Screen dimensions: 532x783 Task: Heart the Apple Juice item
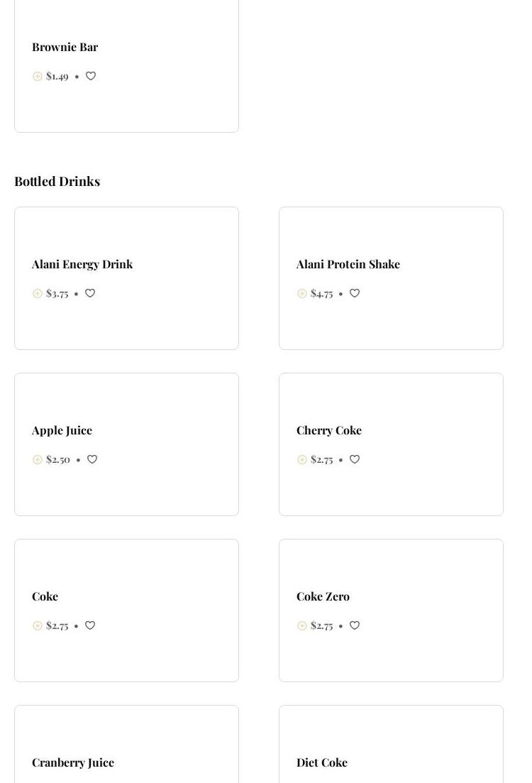[x=92, y=459]
